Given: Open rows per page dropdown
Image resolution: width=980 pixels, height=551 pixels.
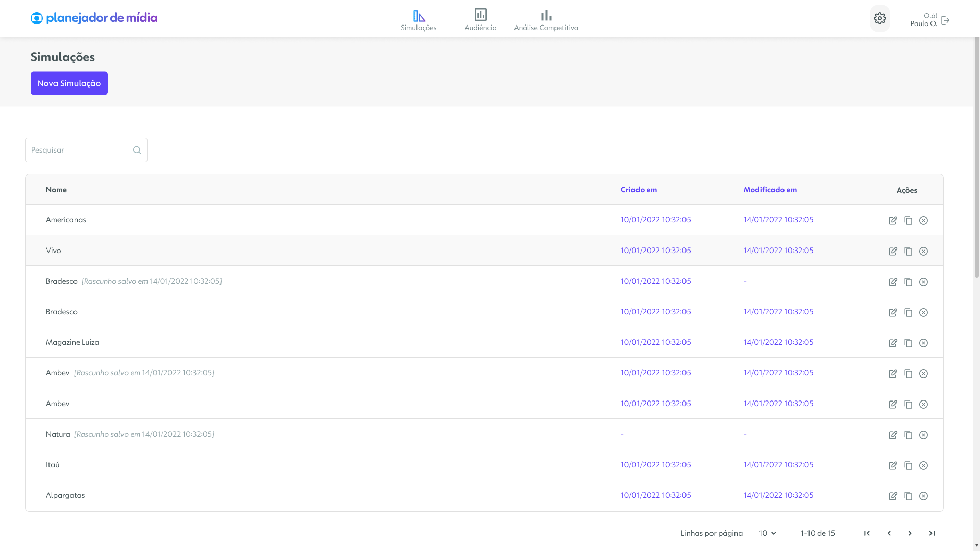Looking at the screenshot, I should click(x=767, y=533).
